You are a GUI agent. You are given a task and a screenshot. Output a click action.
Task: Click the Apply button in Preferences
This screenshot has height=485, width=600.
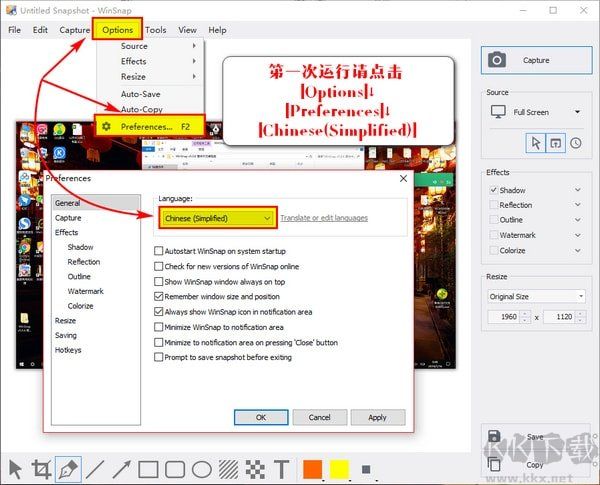pyautogui.click(x=377, y=417)
